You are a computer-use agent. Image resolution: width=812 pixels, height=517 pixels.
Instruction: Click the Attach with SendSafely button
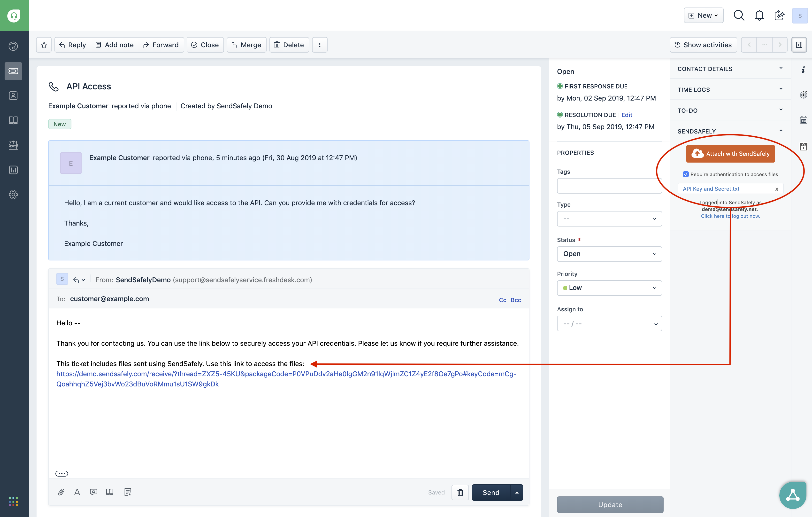click(x=730, y=154)
